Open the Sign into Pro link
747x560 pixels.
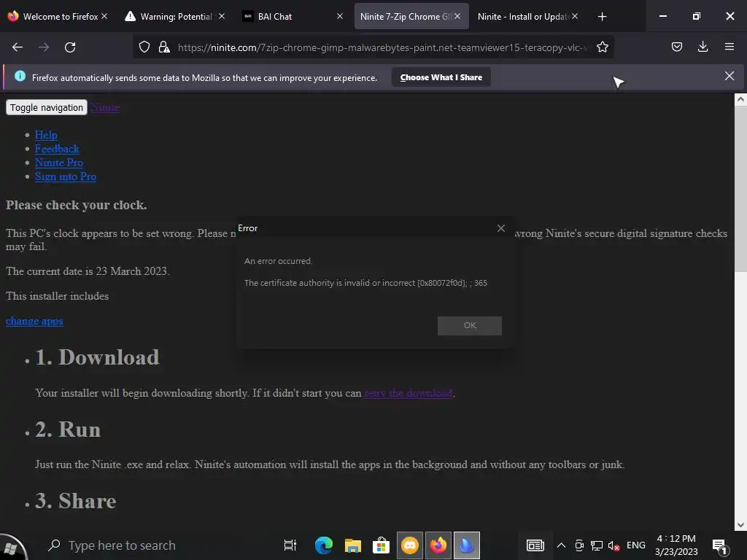click(66, 176)
